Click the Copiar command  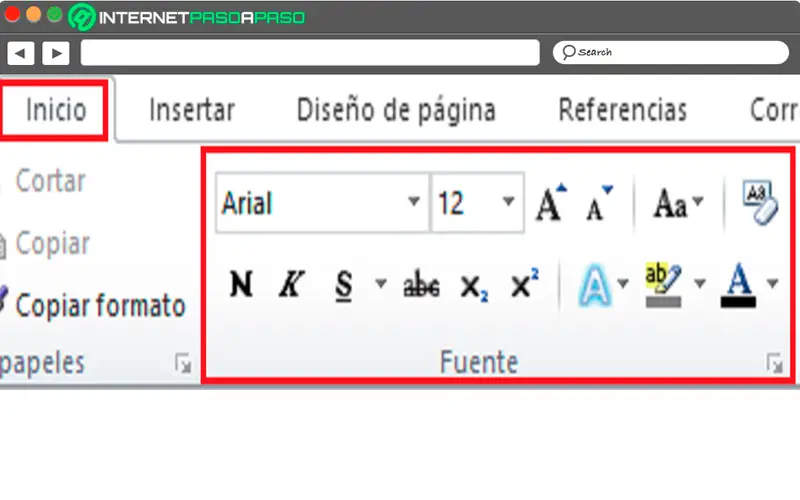click(53, 244)
